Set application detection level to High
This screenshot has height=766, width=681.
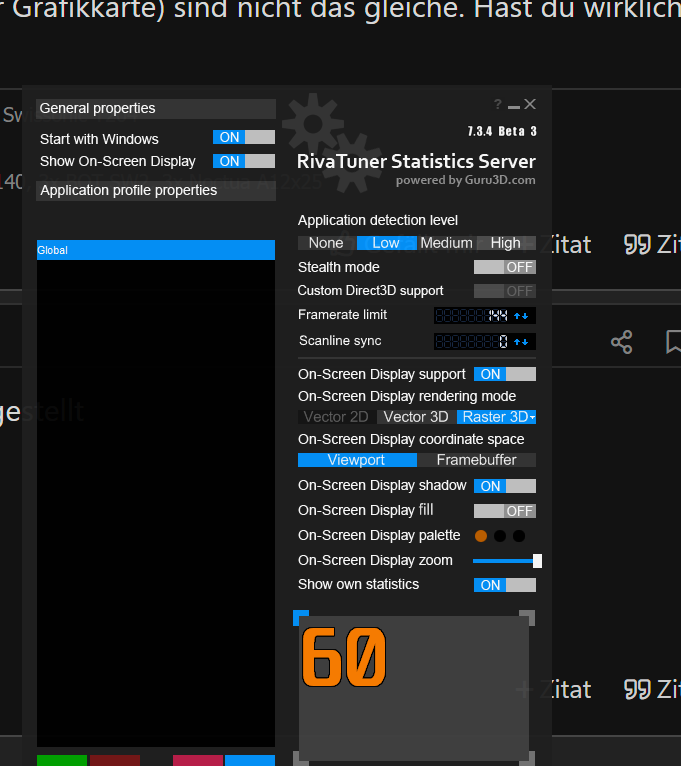point(506,243)
